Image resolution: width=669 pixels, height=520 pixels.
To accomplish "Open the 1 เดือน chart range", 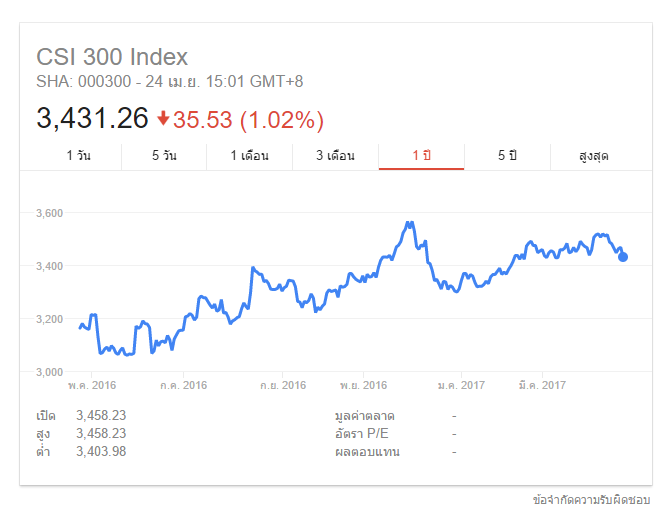I will tap(249, 156).
